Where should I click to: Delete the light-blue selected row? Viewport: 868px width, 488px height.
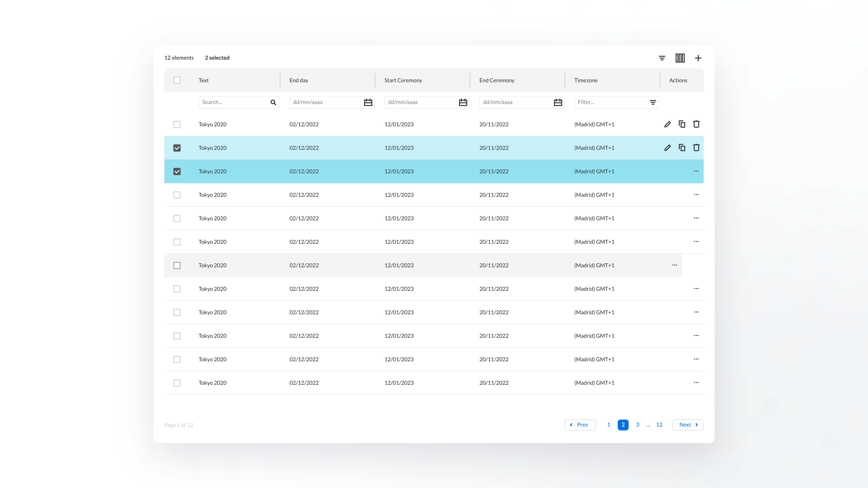696,148
